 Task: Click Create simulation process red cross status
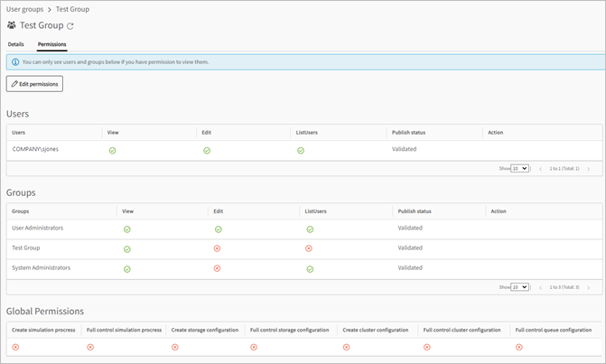(x=15, y=347)
